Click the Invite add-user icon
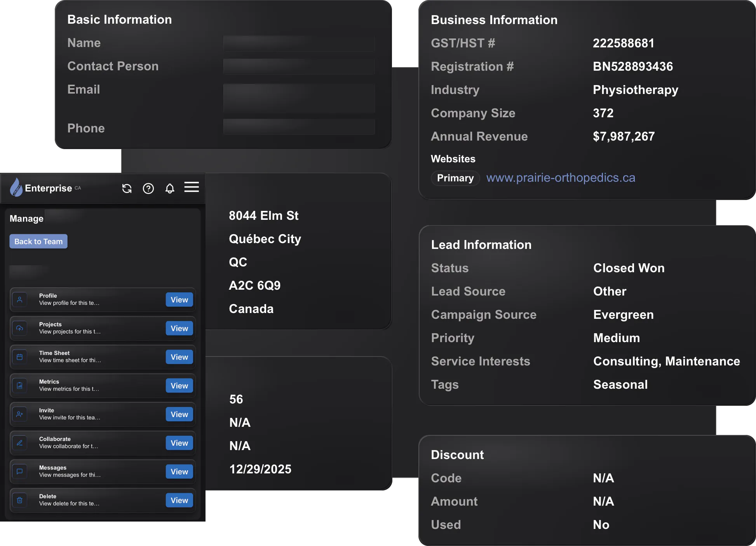Viewport: 756px width, 546px height. coord(20,414)
